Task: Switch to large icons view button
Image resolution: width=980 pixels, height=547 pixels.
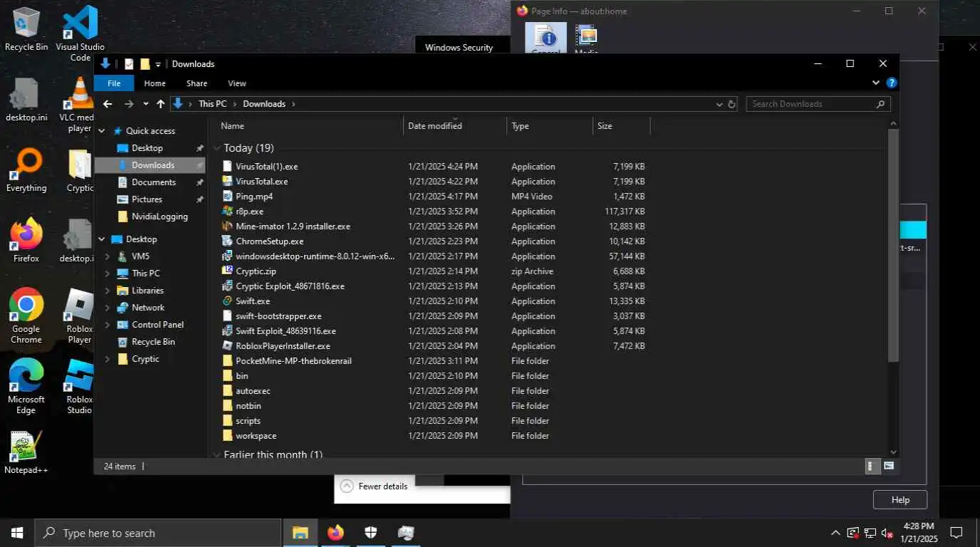Action: (889, 466)
